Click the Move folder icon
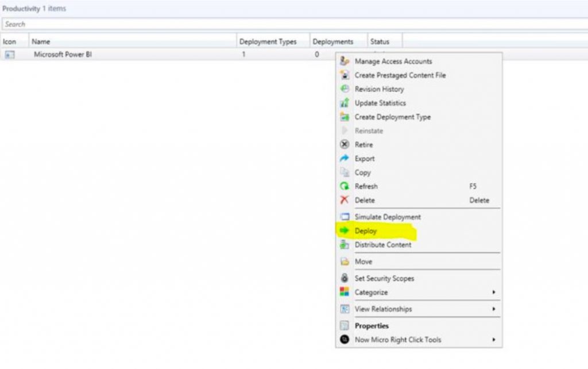 pyautogui.click(x=345, y=262)
